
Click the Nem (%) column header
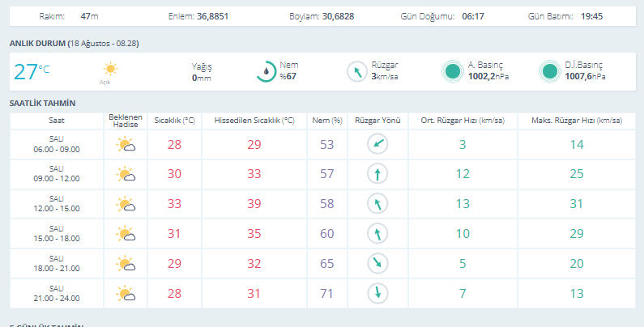coord(327,121)
